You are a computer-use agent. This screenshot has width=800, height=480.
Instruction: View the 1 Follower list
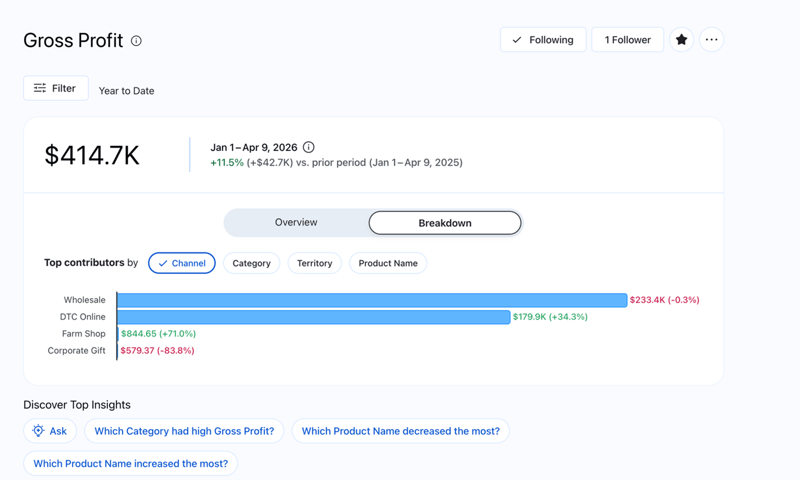click(x=627, y=40)
